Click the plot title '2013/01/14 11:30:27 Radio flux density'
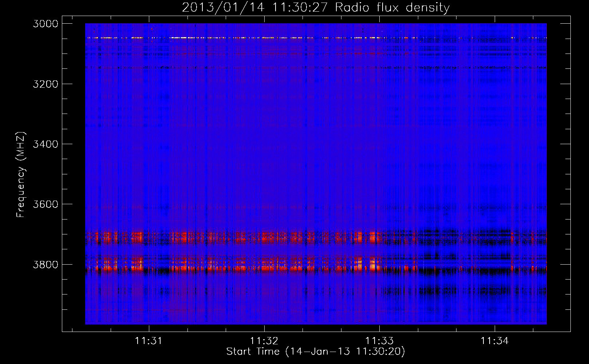The image size is (589, 364). 316,7
